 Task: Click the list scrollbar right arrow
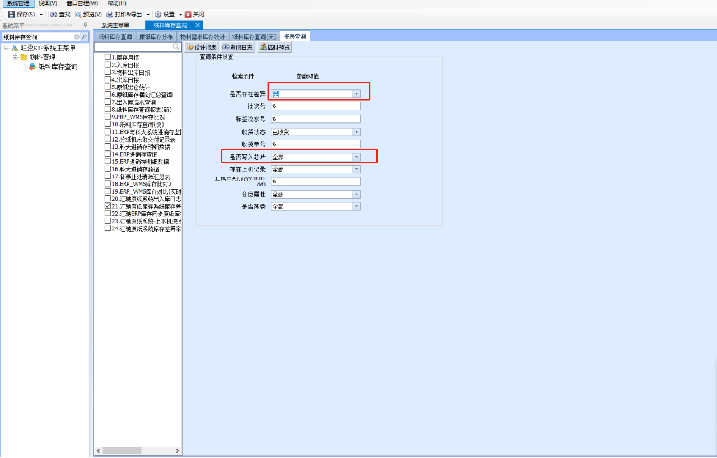(177, 451)
